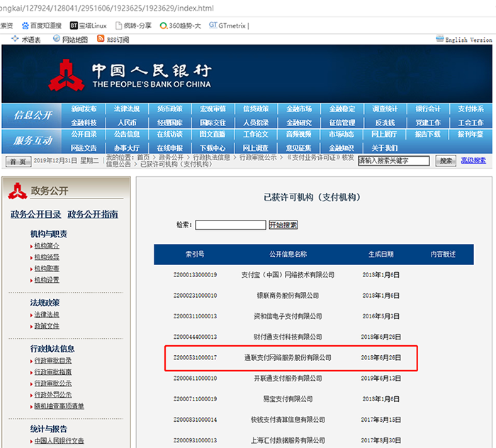
Task: Open the 行政审批目录 sidebar link
Action: click(53, 361)
